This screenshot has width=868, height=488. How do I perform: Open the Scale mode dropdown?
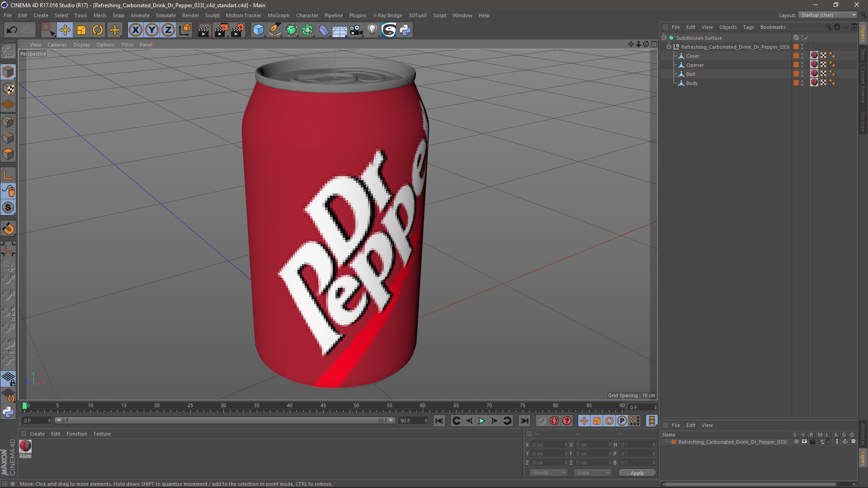tap(592, 473)
